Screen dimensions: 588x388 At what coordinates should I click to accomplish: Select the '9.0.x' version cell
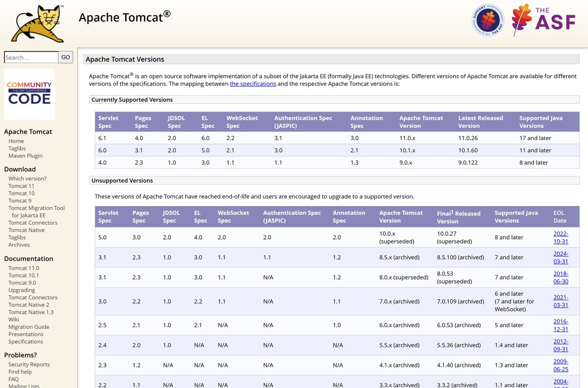pyautogui.click(x=425, y=163)
